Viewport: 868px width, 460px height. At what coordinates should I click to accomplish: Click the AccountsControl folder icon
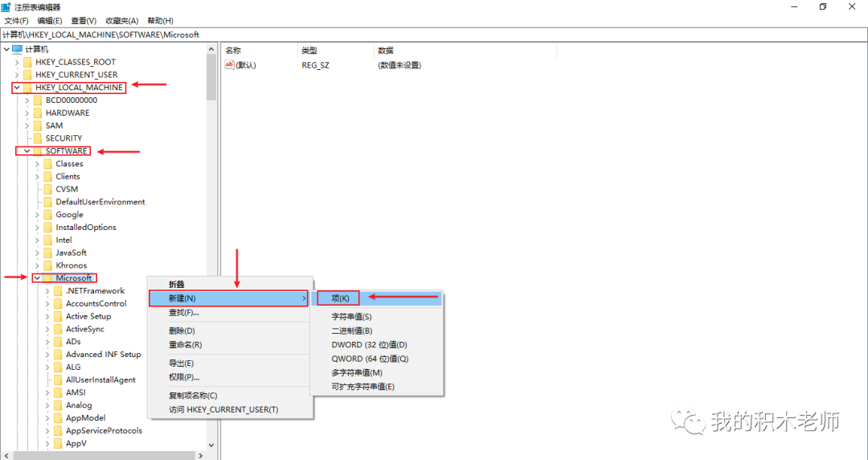pyautogui.click(x=58, y=304)
